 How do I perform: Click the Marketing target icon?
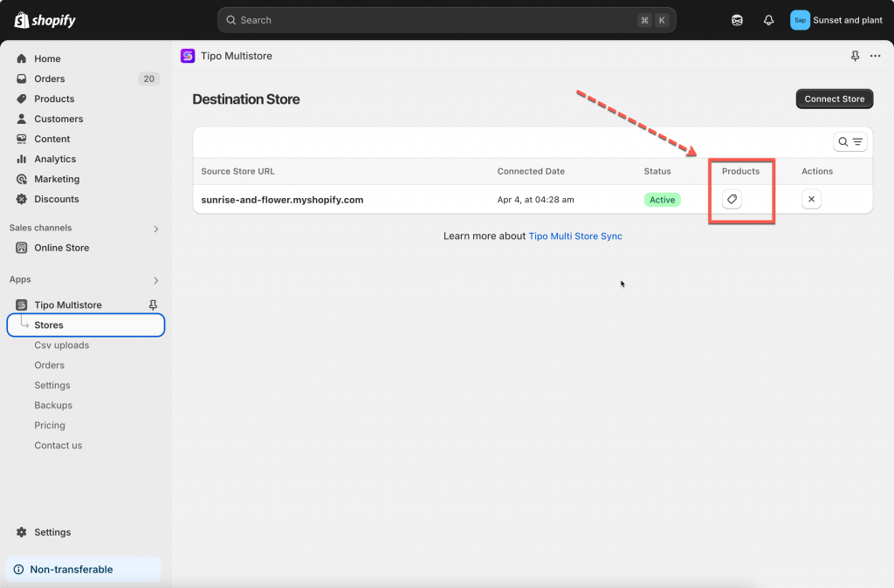pyautogui.click(x=22, y=179)
